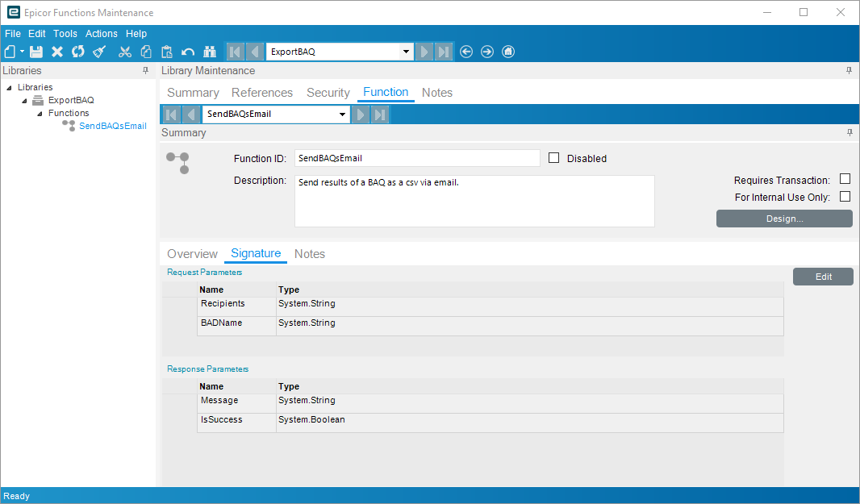This screenshot has width=860, height=504.
Task: Select the Signature sub-tab
Action: (x=256, y=253)
